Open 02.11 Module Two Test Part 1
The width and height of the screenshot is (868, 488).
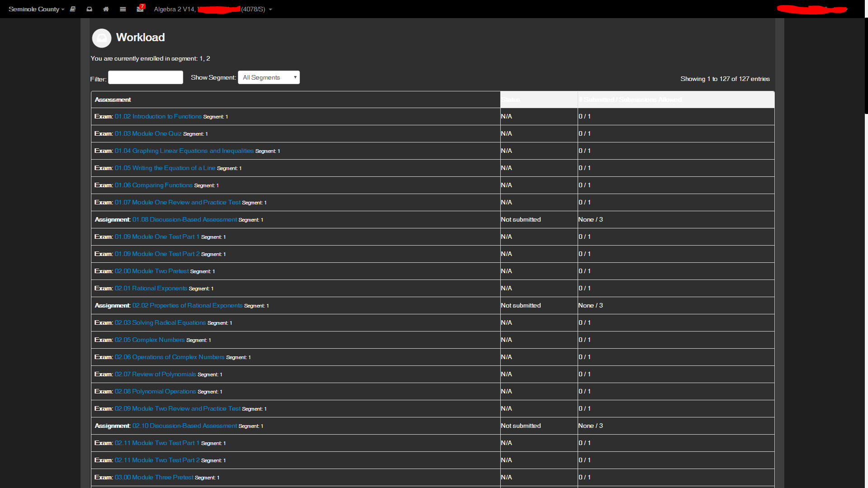pos(157,443)
